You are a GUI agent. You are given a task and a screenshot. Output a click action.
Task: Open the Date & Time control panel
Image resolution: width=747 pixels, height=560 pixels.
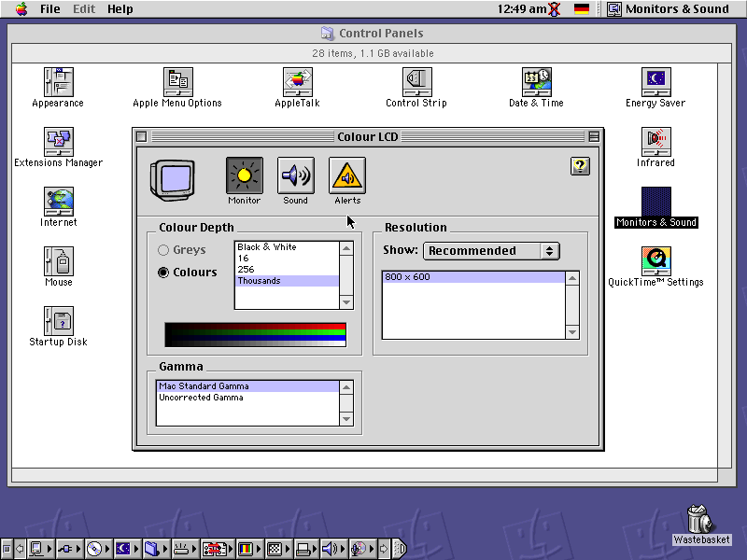(536, 82)
